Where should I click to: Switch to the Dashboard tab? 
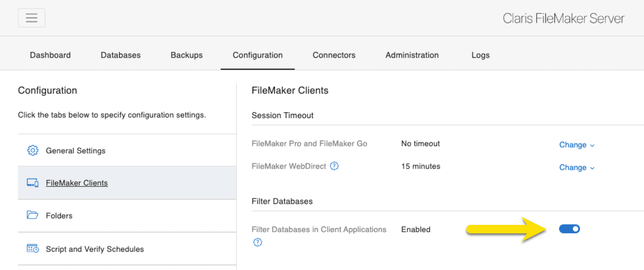pos(50,55)
